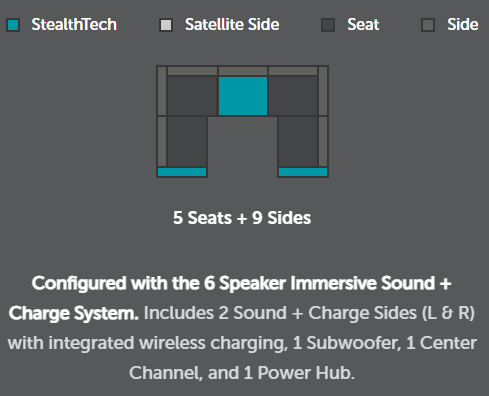Click the teal bottom-left Sound + Charge side

[182, 172]
